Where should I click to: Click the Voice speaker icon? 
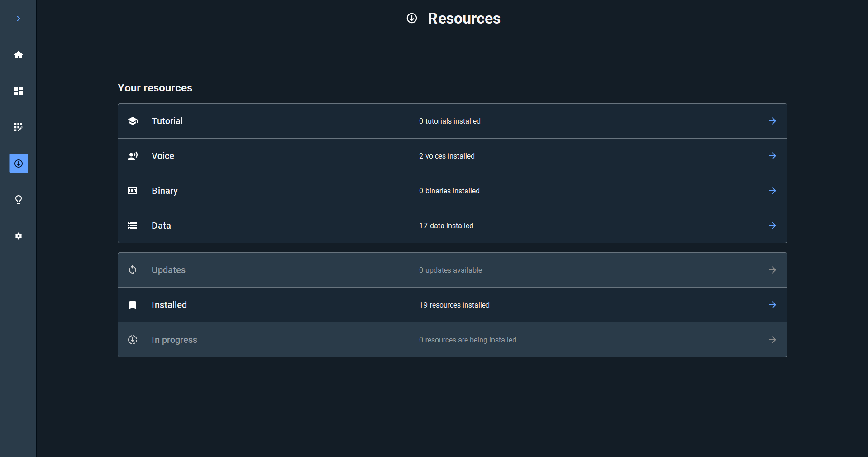tap(133, 156)
